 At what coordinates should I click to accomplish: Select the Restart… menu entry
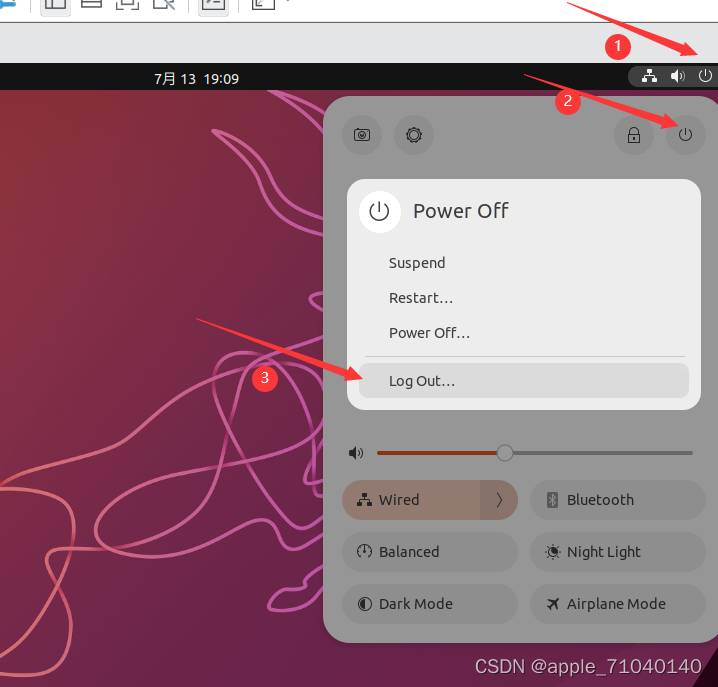click(x=524, y=298)
